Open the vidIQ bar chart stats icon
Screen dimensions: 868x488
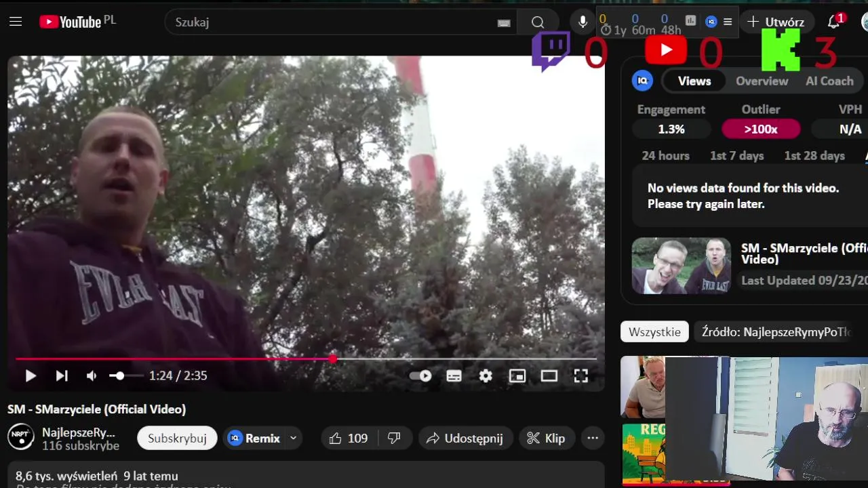(690, 21)
